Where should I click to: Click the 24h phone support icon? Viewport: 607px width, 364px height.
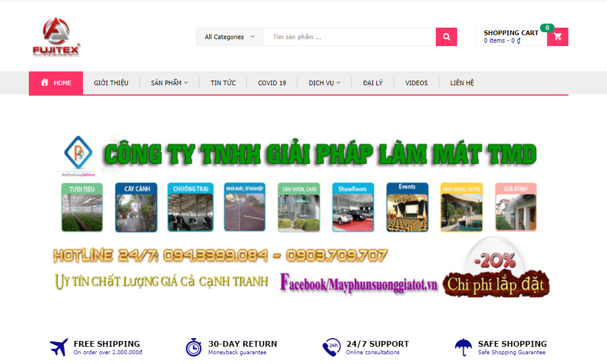click(x=330, y=348)
